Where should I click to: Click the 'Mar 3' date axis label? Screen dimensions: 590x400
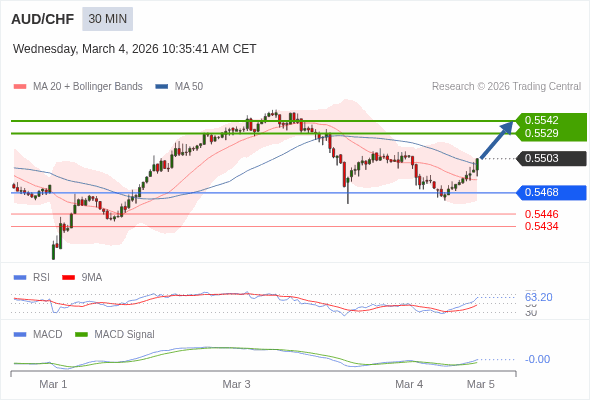[x=236, y=384]
